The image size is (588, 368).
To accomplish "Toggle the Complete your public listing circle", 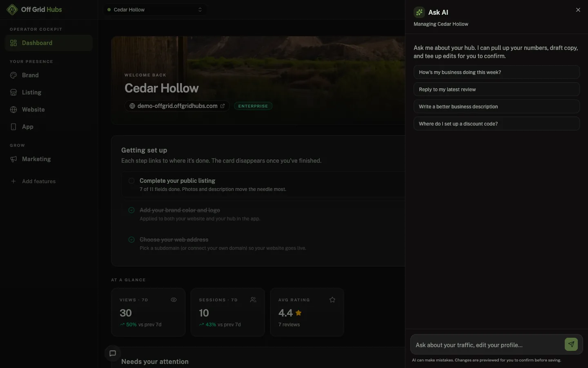I will tap(131, 181).
